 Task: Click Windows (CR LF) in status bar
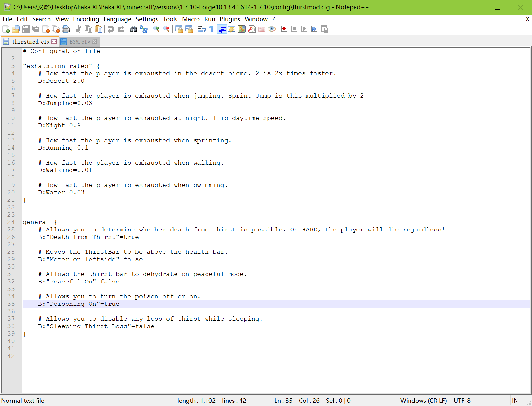point(423,401)
